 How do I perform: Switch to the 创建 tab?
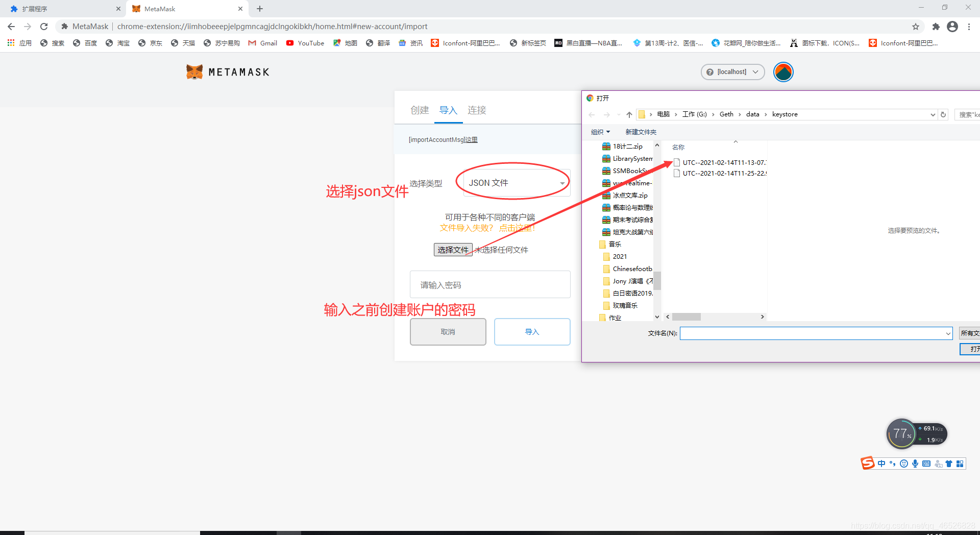click(x=420, y=110)
